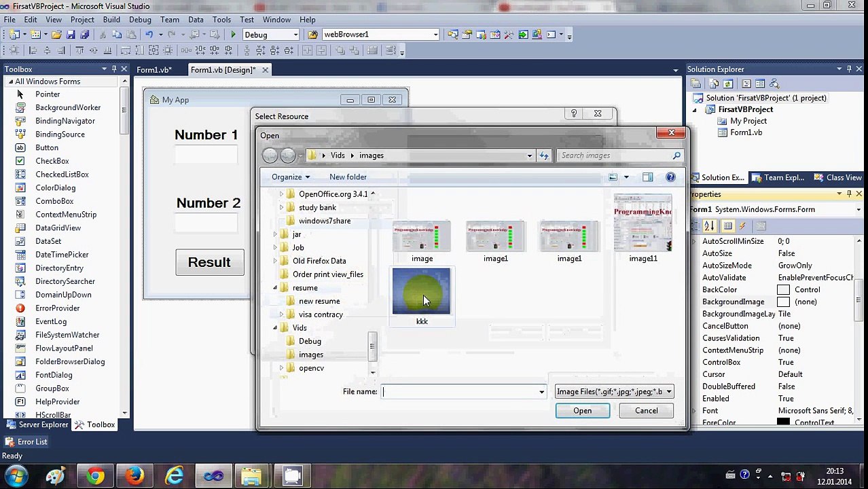
Task: Toggle the preview pane in Open dialog
Action: coord(647,177)
